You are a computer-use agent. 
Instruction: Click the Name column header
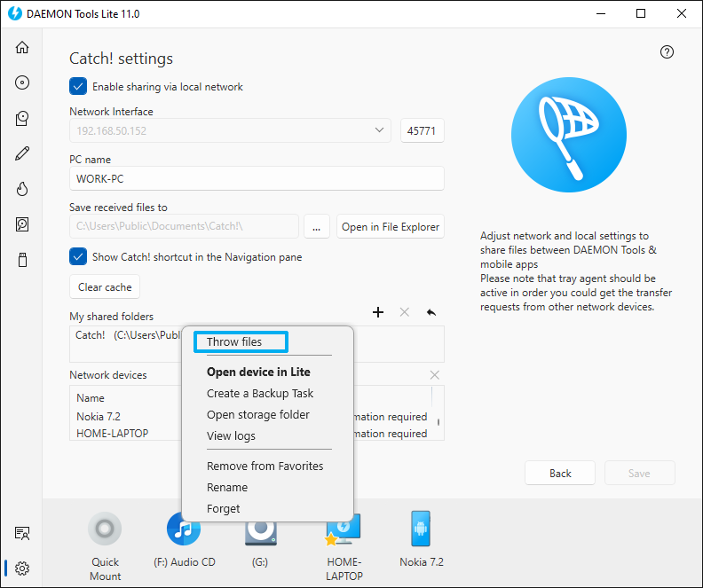(x=91, y=397)
